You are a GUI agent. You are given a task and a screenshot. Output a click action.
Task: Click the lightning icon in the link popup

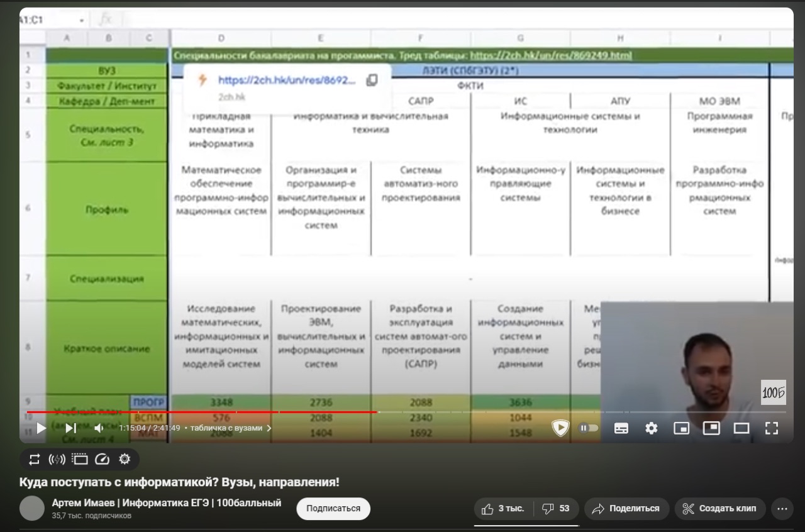tap(202, 80)
